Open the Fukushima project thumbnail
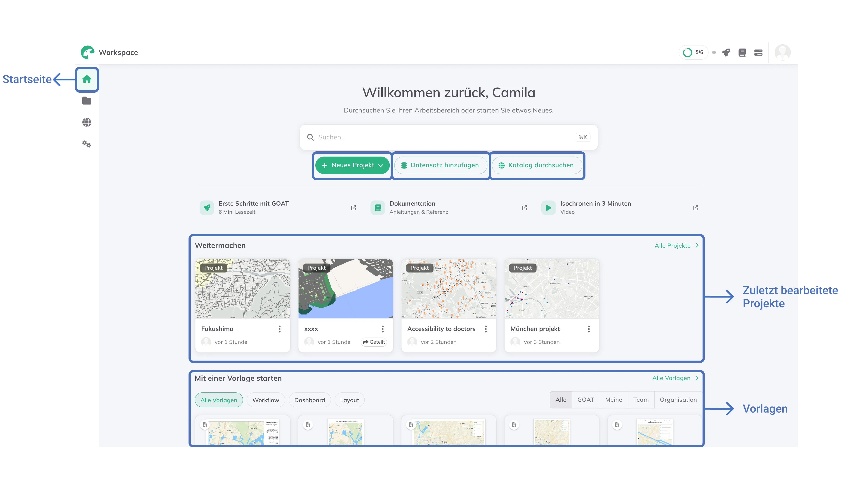 243,289
